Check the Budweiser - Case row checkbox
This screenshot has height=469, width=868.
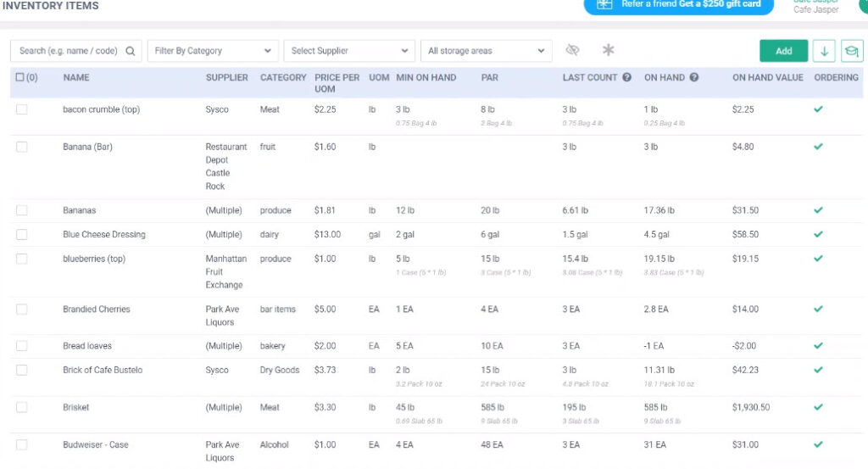pyautogui.click(x=21, y=444)
